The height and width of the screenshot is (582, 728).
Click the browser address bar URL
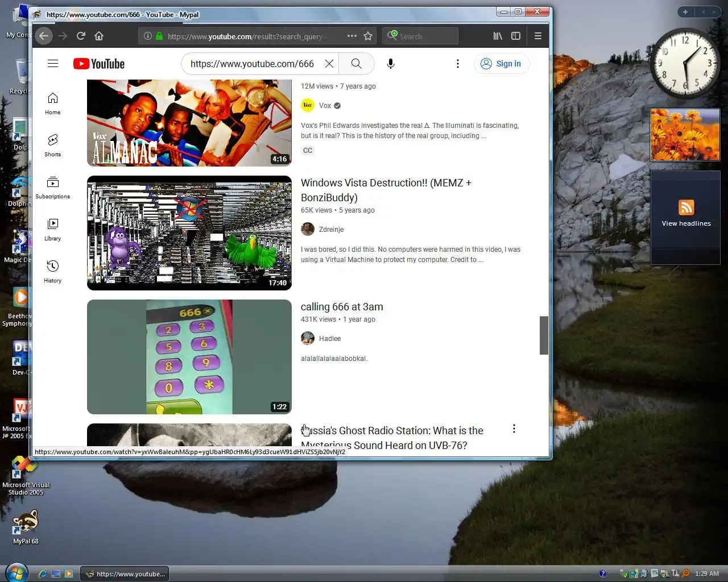point(247,36)
